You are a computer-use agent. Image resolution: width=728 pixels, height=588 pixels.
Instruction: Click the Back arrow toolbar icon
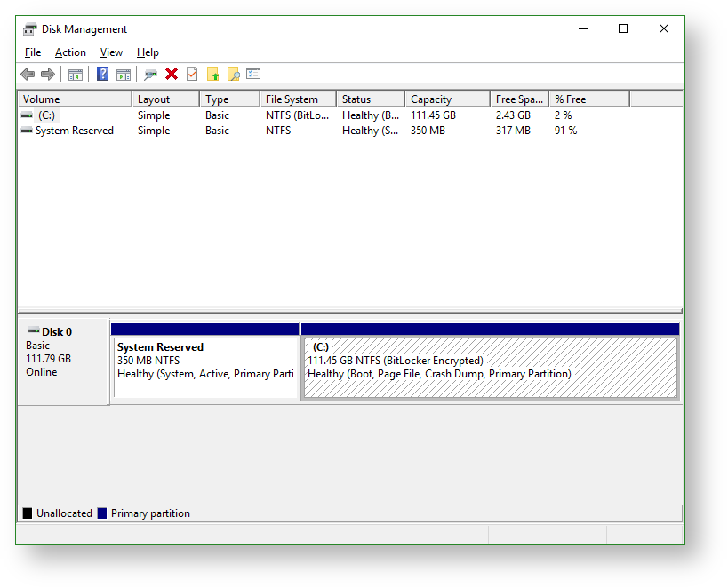pyautogui.click(x=28, y=75)
